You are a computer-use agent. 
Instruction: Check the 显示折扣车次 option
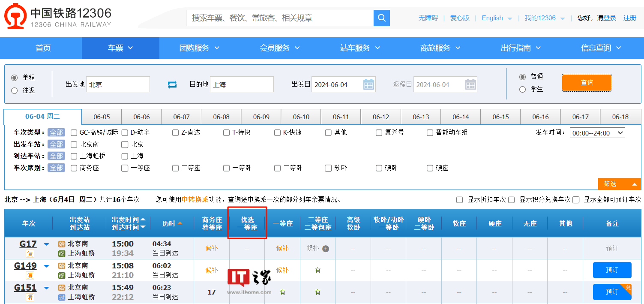tap(459, 199)
